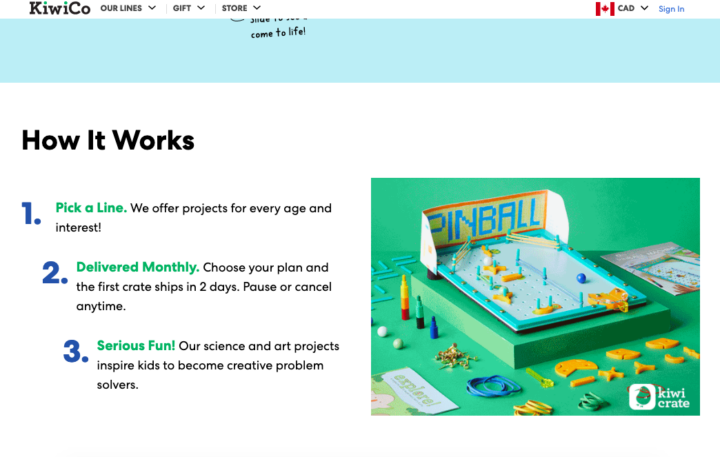The image size is (720, 457).
Task: Expand the CAD currency chevron
Action: pos(644,8)
